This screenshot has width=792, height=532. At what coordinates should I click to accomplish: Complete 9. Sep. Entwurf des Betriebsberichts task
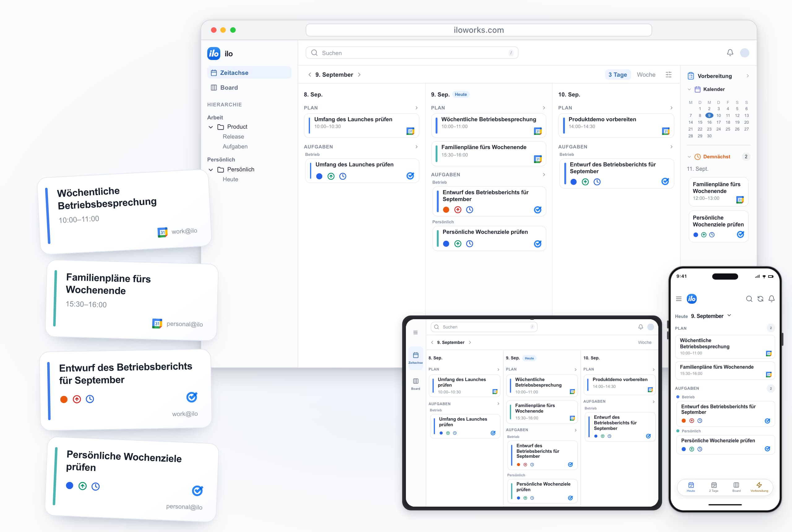click(x=537, y=210)
